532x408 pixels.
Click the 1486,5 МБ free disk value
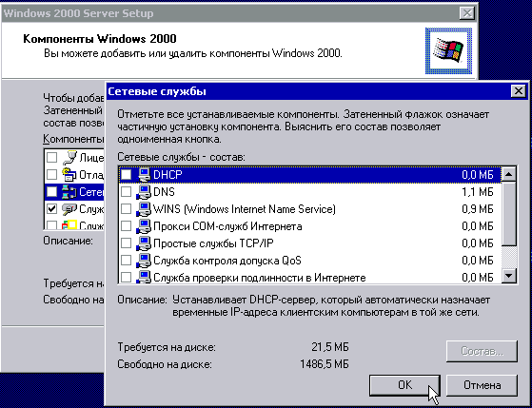click(x=325, y=364)
